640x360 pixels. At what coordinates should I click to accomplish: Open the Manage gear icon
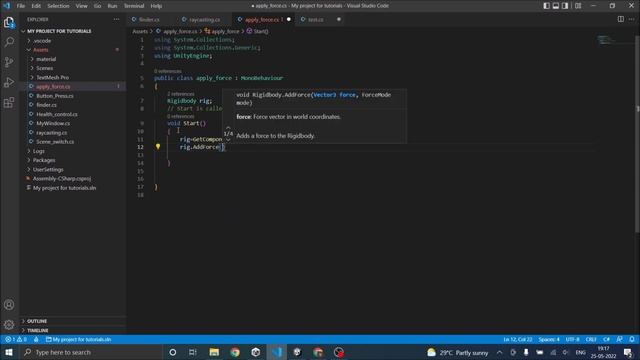pos(9,325)
